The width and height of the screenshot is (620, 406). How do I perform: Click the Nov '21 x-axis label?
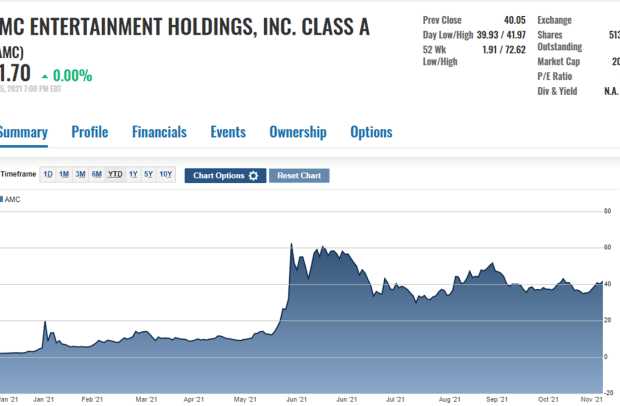coord(592,400)
